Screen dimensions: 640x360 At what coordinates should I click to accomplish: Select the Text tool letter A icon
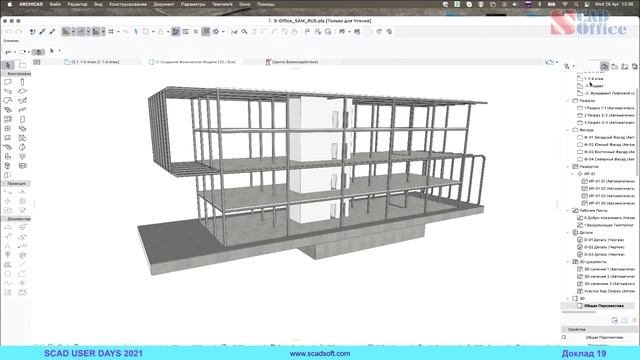coord(8,246)
